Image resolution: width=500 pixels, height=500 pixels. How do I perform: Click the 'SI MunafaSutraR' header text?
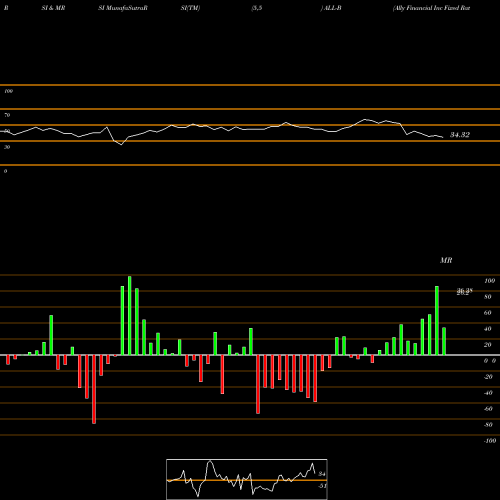click(123, 8)
